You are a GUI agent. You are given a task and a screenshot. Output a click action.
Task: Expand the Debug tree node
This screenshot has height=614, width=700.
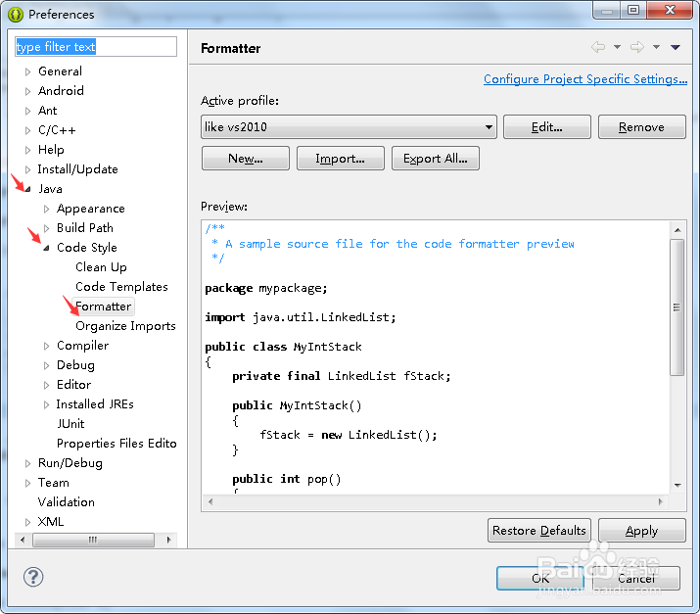tap(46, 365)
